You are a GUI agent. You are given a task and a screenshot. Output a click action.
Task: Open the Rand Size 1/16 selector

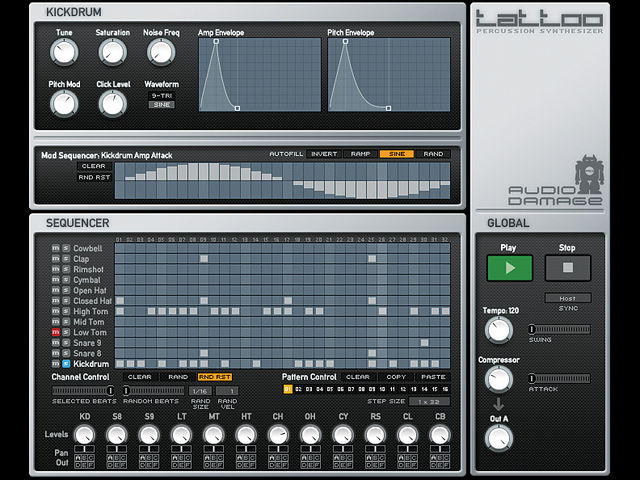pyautogui.click(x=200, y=391)
